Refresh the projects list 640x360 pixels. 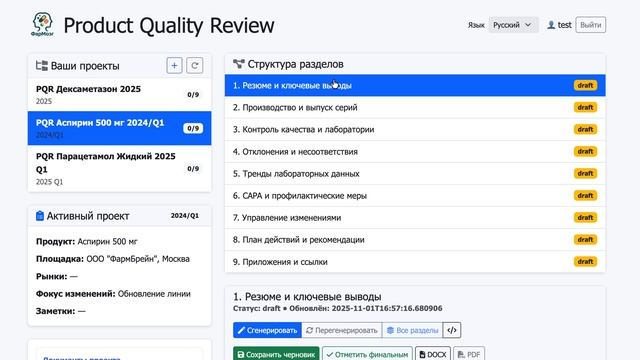click(x=195, y=65)
